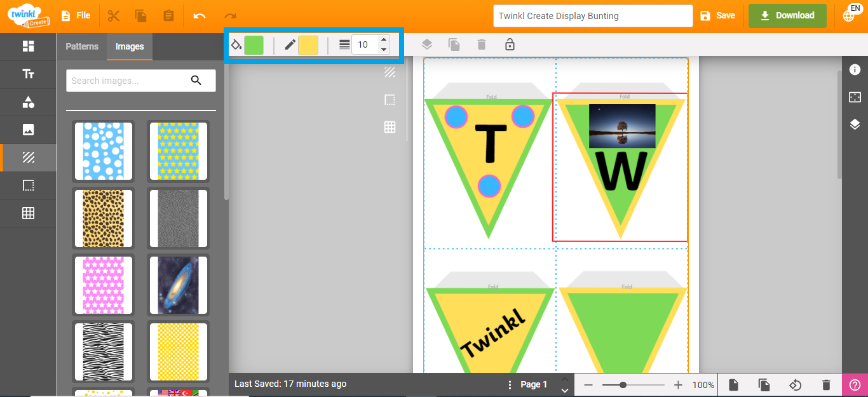Go to previous page with up chevron
This screenshot has height=397, width=868.
tap(565, 379)
